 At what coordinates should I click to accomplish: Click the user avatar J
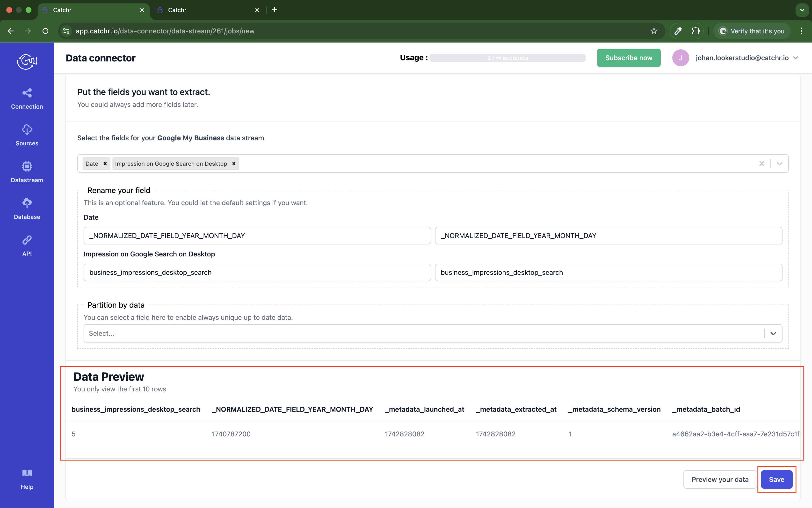point(681,58)
